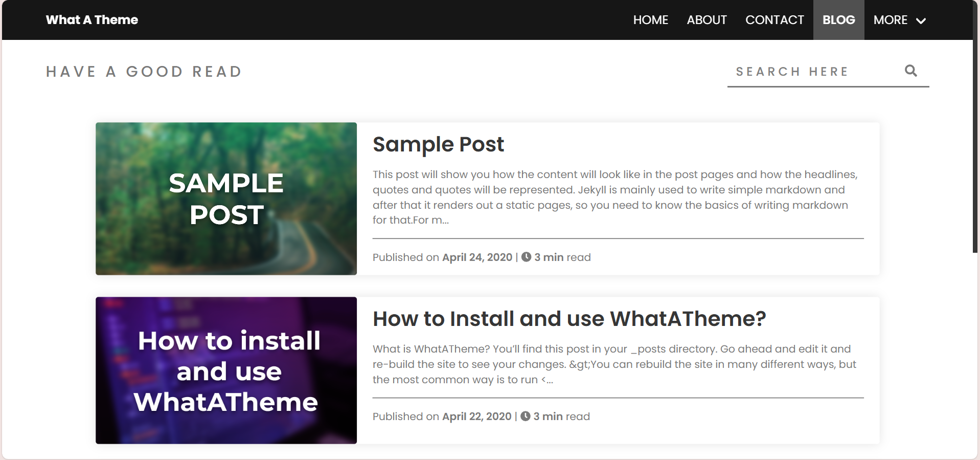
Task: Click the WhatATheme post excerpt text
Action: pyautogui.click(x=614, y=364)
